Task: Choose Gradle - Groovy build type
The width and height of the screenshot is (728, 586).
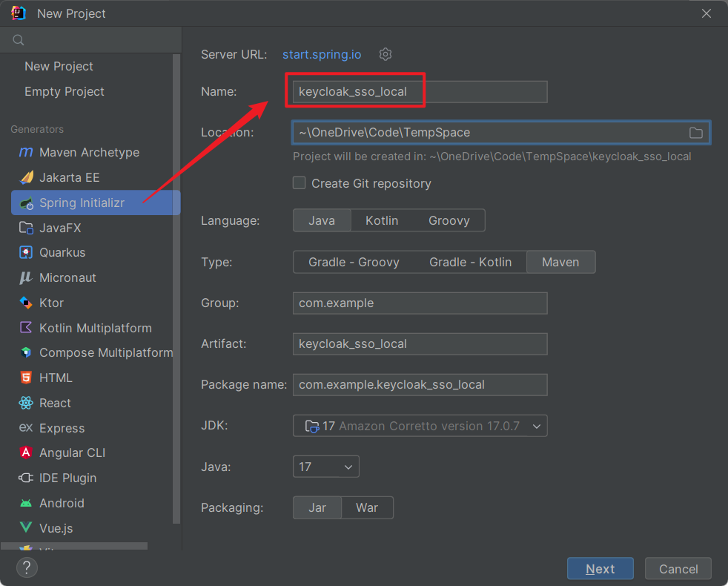Action: (354, 262)
